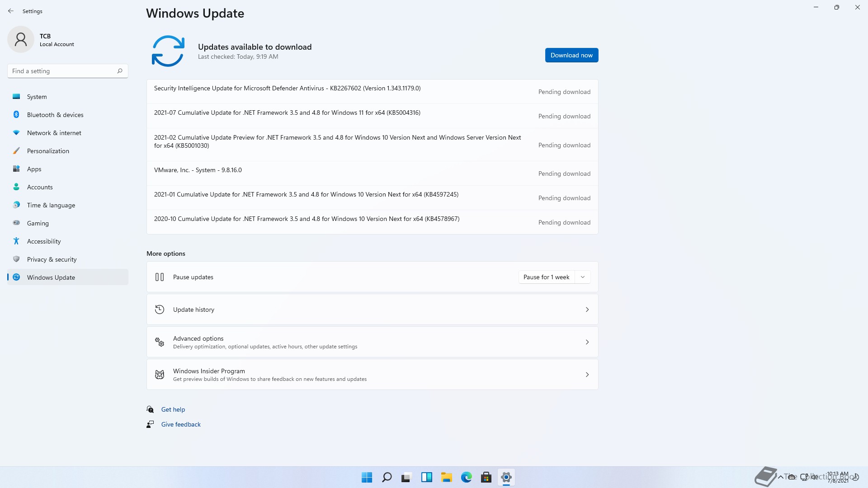Click the KB4578967 cumulative update entry
The width and height of the screenshot is (868, 488).
coord(372,222)
